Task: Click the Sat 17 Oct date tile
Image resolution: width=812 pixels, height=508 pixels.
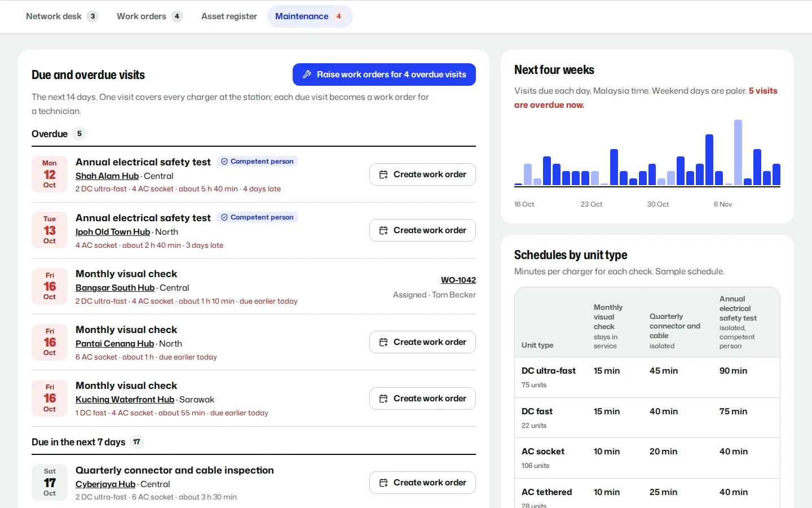Action: click(x=50, y=483)
